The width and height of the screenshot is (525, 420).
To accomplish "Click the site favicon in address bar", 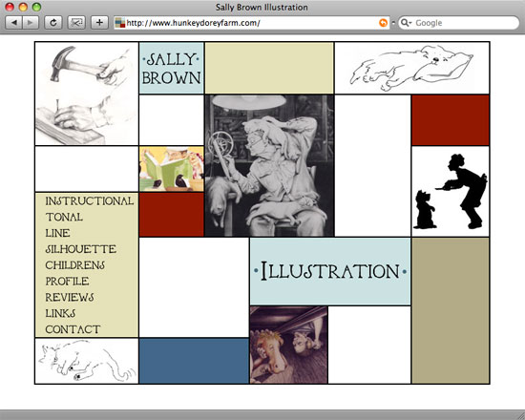I will [120, 23].
